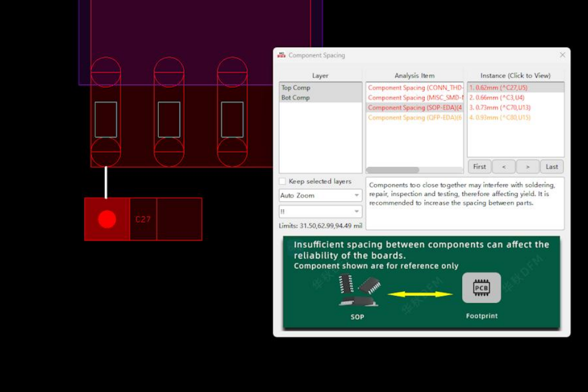Click the yellow double-headed spacing arrow

[420, 294]
